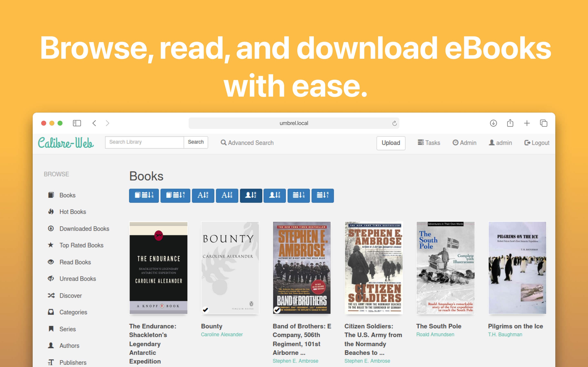Sort books by title A to Z
The image size is (588, 367).
click(203, 195)
